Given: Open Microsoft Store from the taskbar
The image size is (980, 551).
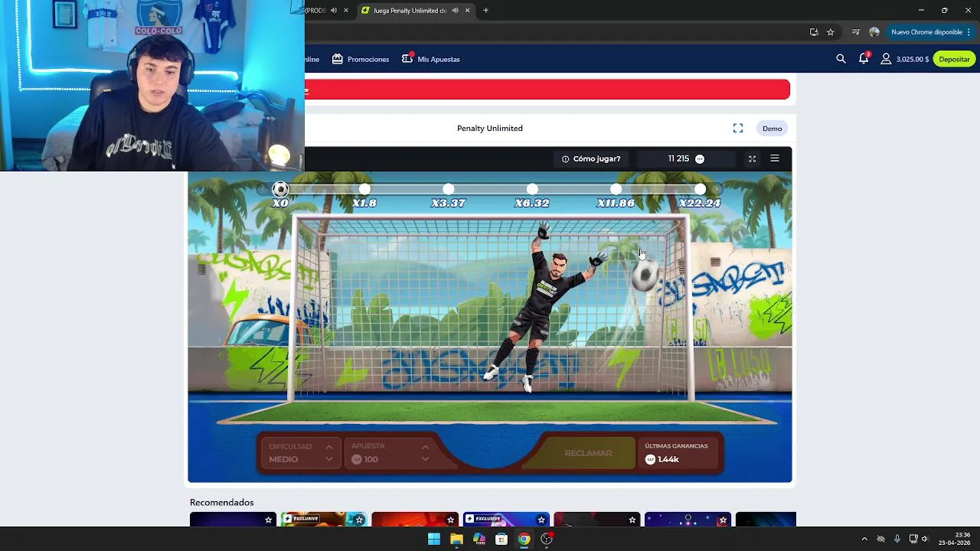Looking at the screenshot, I should pos(501,539).
